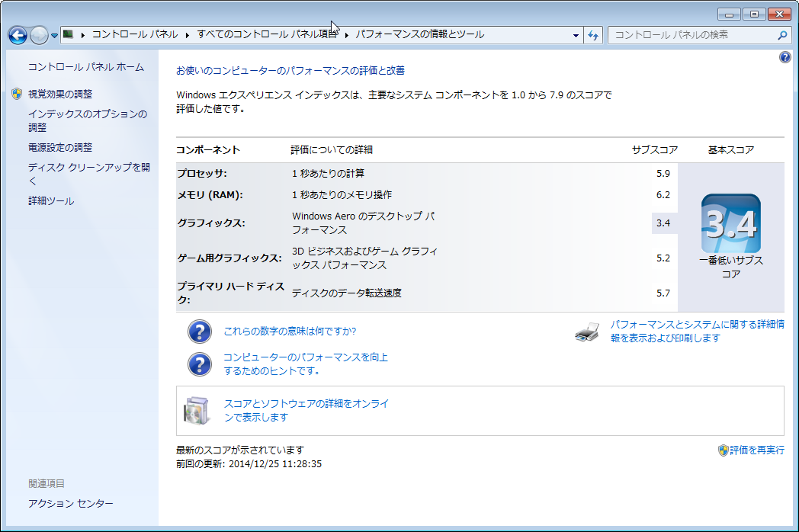Click the メモリ (RAM): row label
The height and width of the screenshot is (532, 799).
tap(210, 194)
